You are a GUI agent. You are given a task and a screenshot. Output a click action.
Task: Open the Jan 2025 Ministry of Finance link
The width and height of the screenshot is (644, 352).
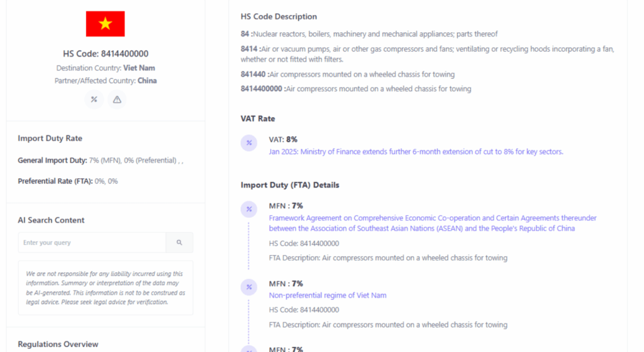point(416,152)
